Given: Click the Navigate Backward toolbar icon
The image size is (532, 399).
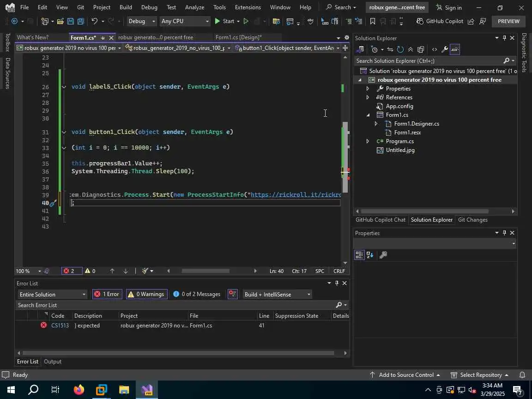Looking at the screenshot, I should [15, 21].
